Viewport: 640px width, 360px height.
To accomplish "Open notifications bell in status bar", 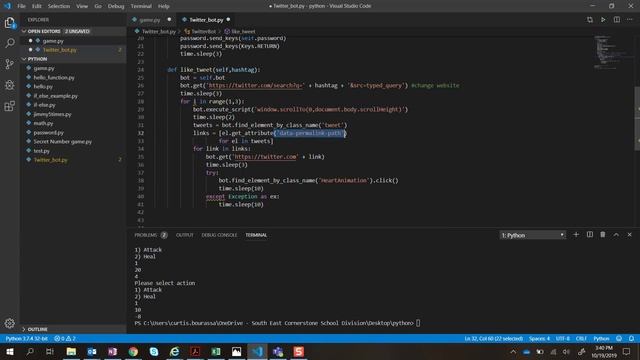I will pos(631,338).
